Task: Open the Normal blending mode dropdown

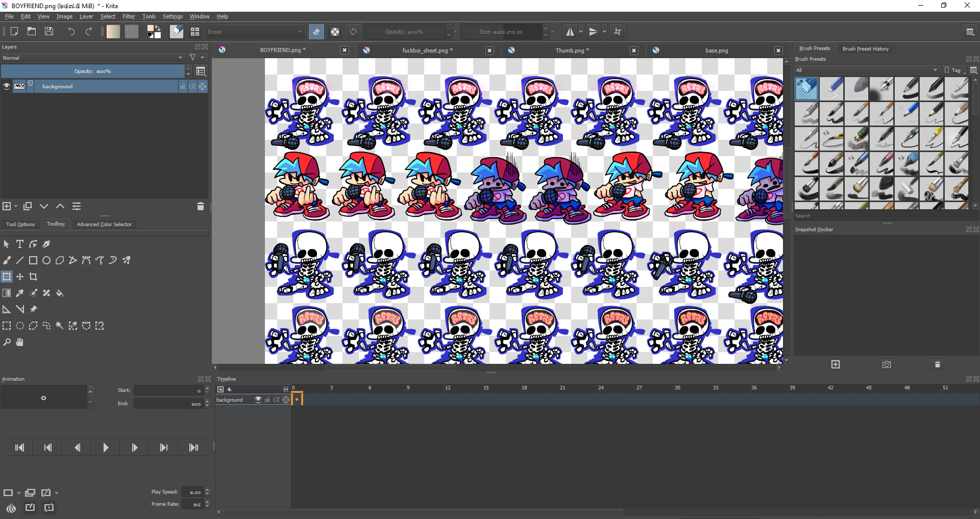Action: pos(92,58)
